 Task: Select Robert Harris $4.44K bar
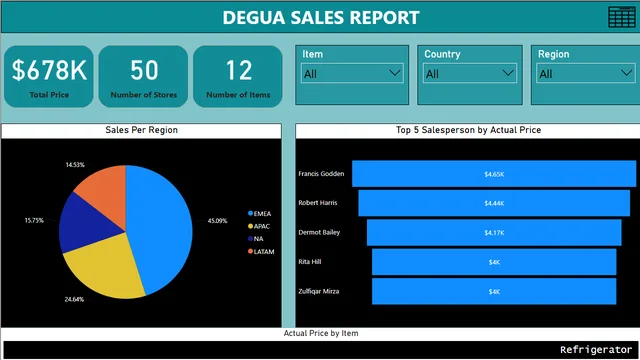click(x=494, y=203)
